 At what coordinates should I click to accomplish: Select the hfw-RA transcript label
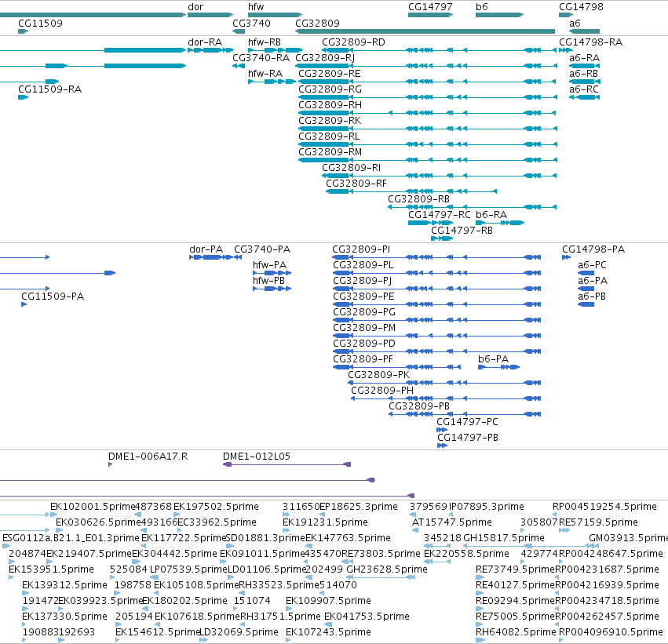click(265, 74)
